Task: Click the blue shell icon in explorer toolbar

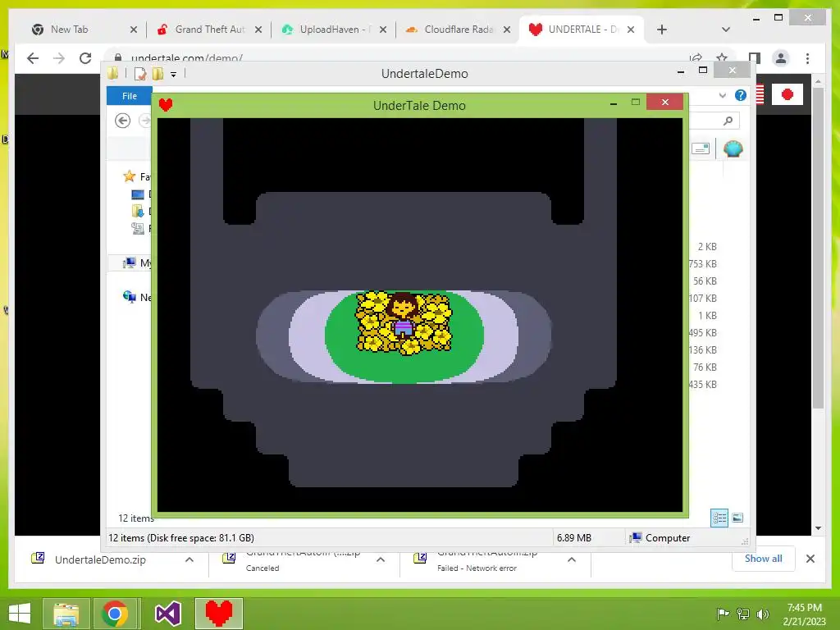Action: click(x=733, y=148)
